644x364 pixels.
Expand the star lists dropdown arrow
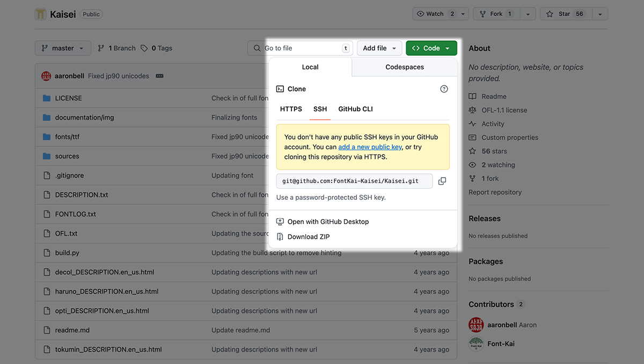(600, 14)
